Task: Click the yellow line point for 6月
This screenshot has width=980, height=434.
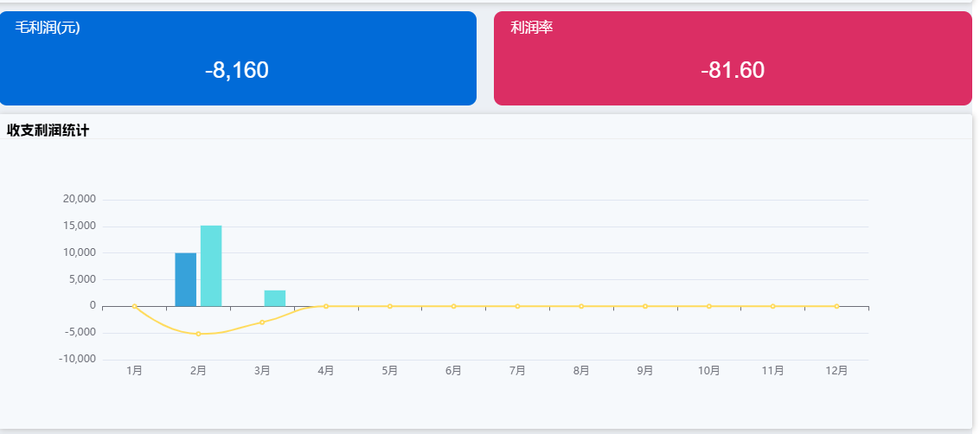Action: coord(454,306)
